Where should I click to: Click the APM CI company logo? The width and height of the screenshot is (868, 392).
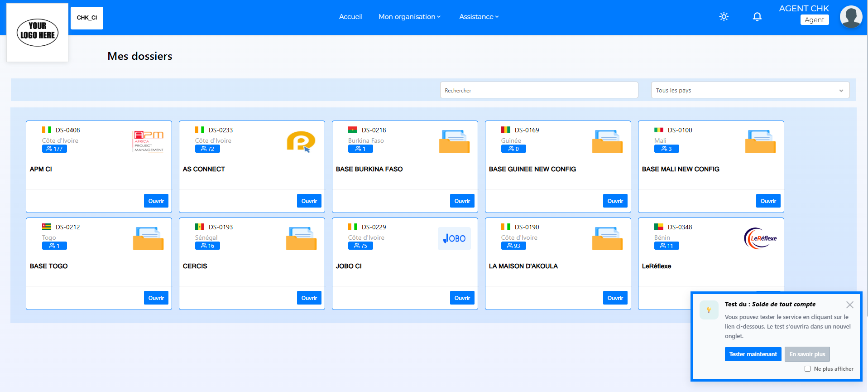click(x=148, y=141)
